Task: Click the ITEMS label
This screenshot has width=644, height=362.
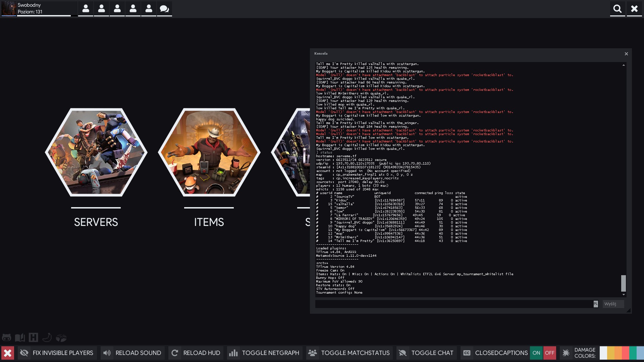Action: click(209, 222)
